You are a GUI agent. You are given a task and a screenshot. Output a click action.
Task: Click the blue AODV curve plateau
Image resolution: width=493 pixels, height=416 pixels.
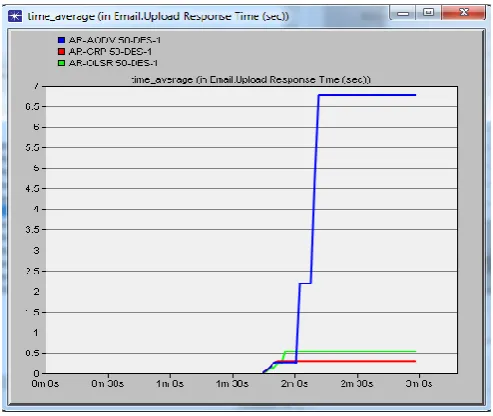coord(367,95)
